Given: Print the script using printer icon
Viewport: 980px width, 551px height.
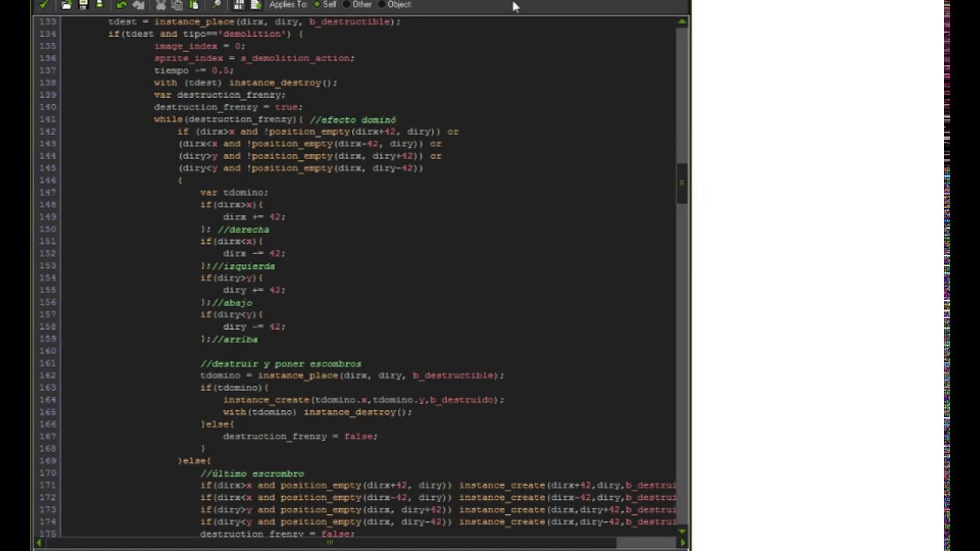Looking at the screenshot, I should tap(100, 5).
